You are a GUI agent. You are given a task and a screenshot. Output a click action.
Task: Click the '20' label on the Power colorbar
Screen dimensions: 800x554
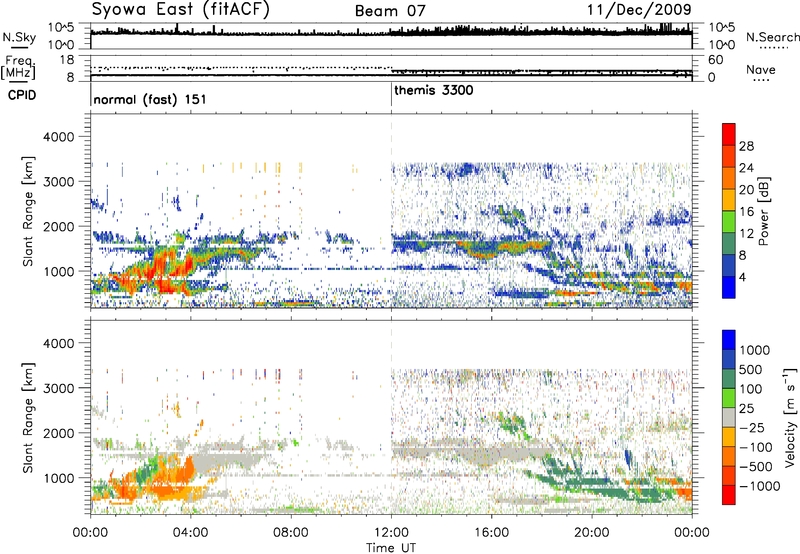746,190
